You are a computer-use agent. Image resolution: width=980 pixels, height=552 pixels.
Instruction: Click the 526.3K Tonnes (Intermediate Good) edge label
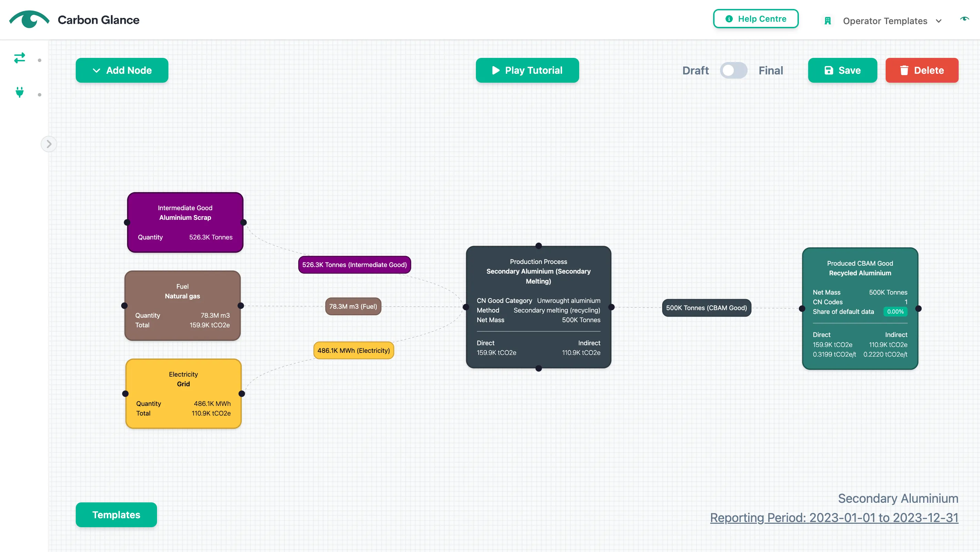pyautogui.click(x=354, y=265)
